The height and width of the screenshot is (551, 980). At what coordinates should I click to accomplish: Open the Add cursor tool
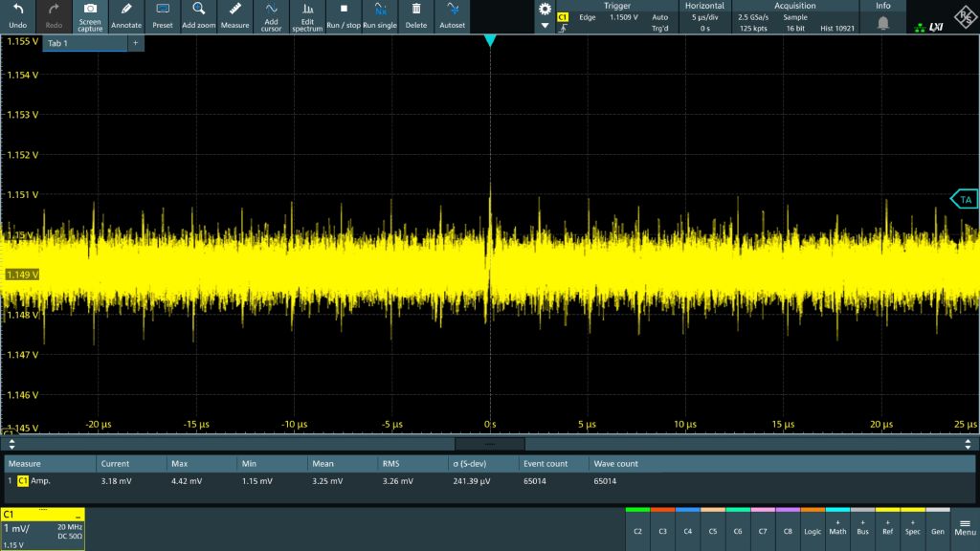(x=271, y=15)
